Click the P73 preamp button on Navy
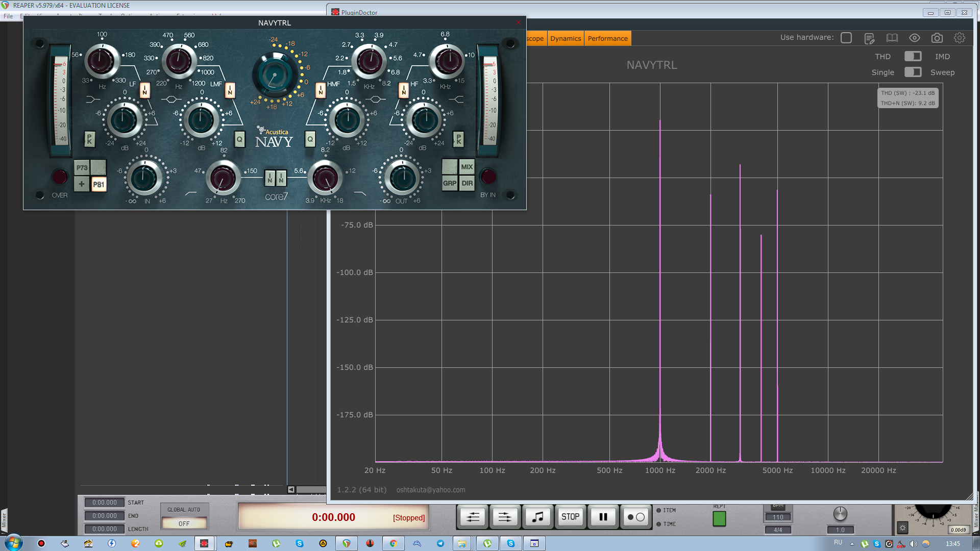This screenshot has height=551, width=980. [82, 167]
